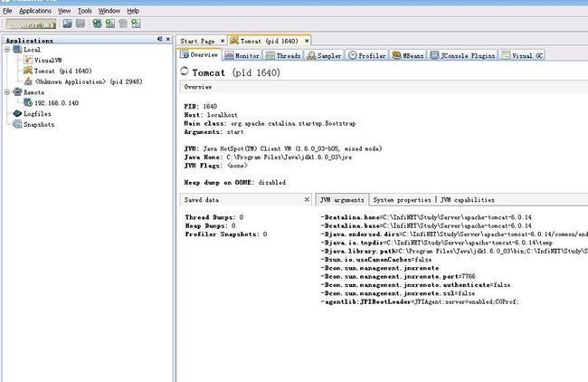Select the JVM arguments tab
Screen dimensions: 588x382
click(x=342, y=200)
